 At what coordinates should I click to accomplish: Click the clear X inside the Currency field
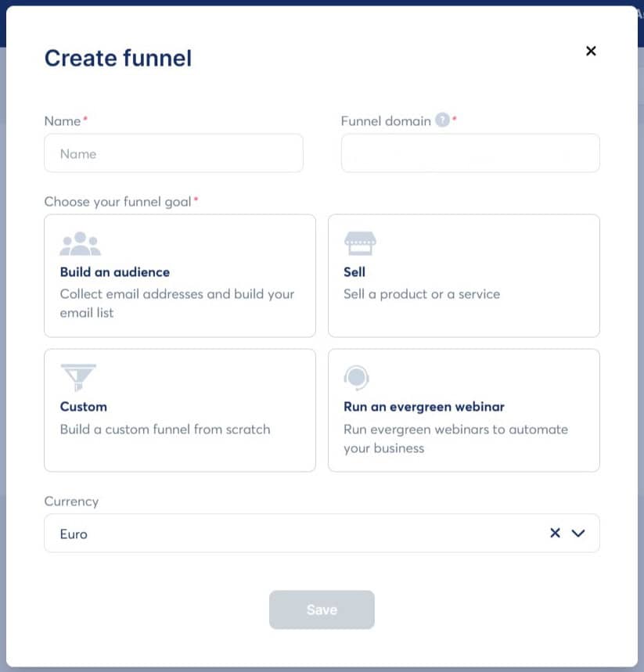click(x=555, y=533)
